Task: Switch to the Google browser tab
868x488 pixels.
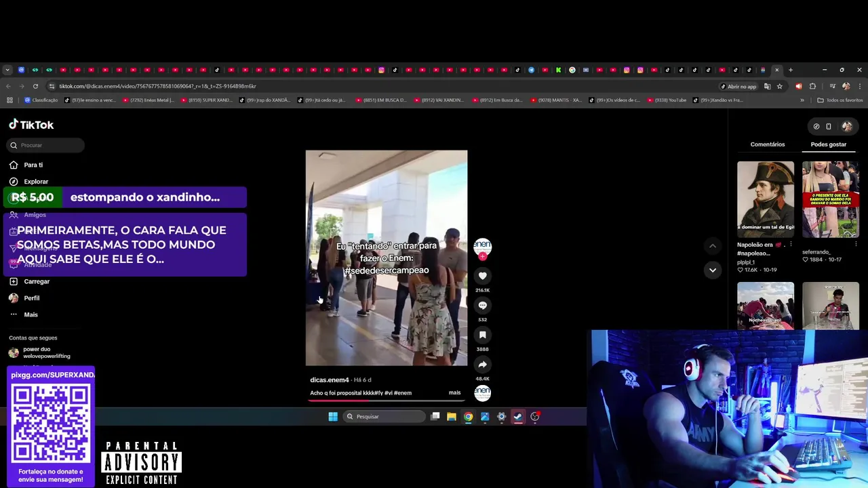Action: click(x=572, y=70)
